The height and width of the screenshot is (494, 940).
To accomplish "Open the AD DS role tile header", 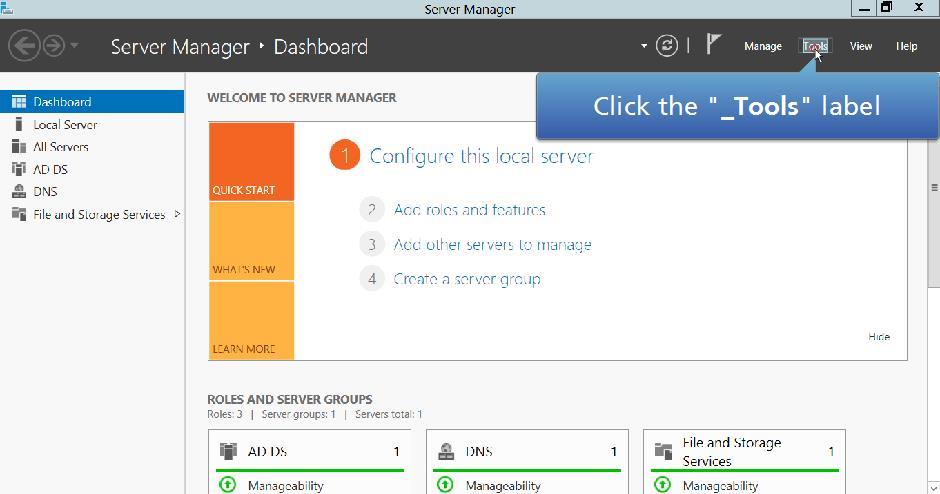I will pos(309,451).
